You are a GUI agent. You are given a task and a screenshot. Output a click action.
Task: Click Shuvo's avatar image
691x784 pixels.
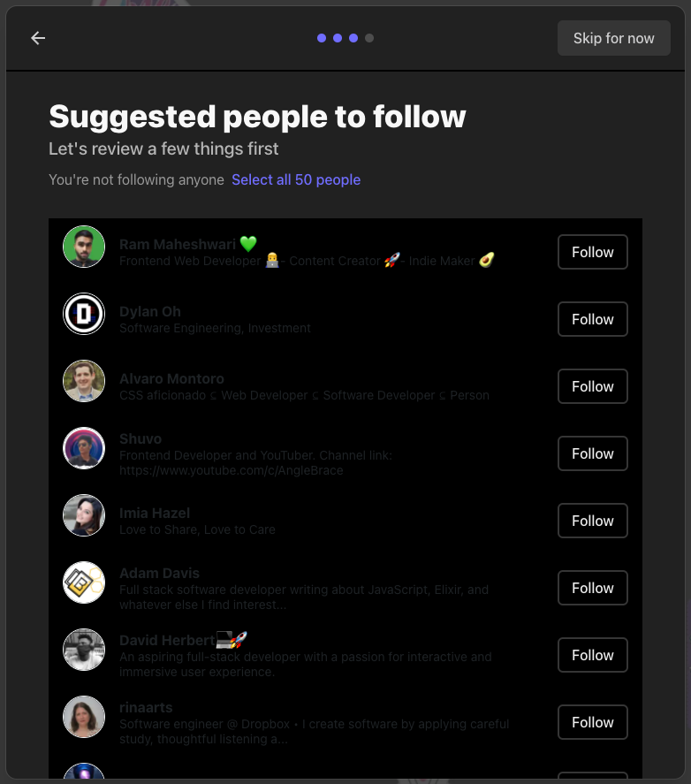(84, 448)
